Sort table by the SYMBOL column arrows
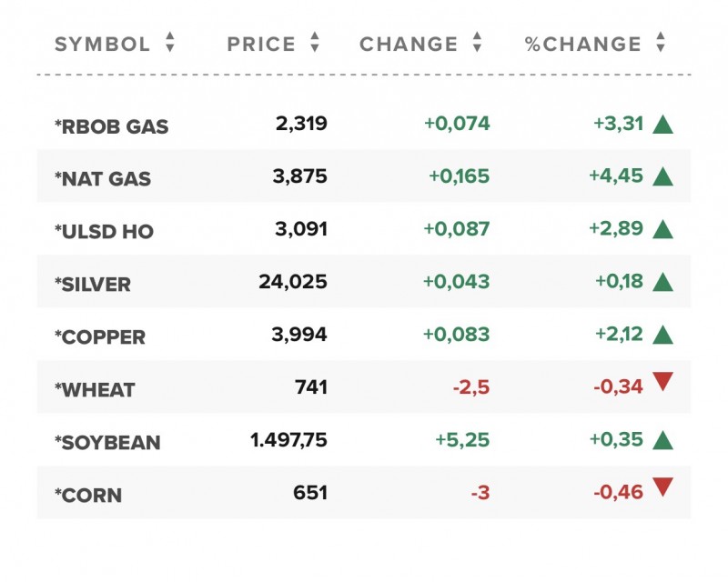This screenshot has width=728, height=582. pos(170,43)
